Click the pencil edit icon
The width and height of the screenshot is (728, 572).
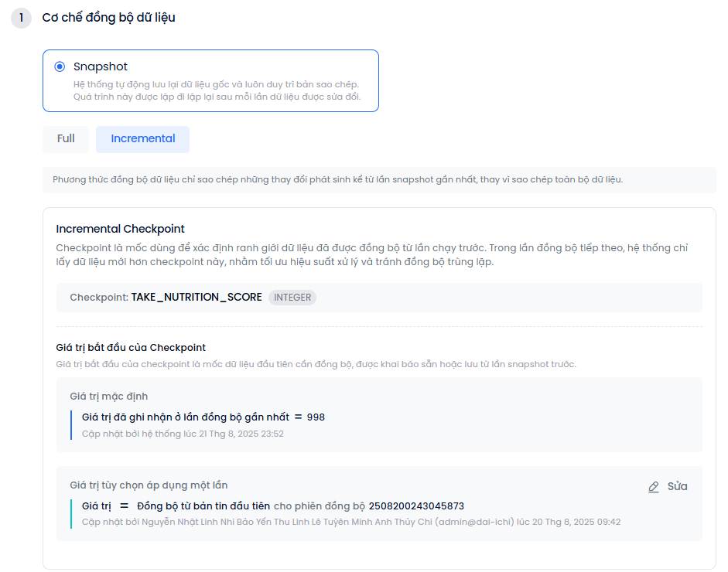654,486
